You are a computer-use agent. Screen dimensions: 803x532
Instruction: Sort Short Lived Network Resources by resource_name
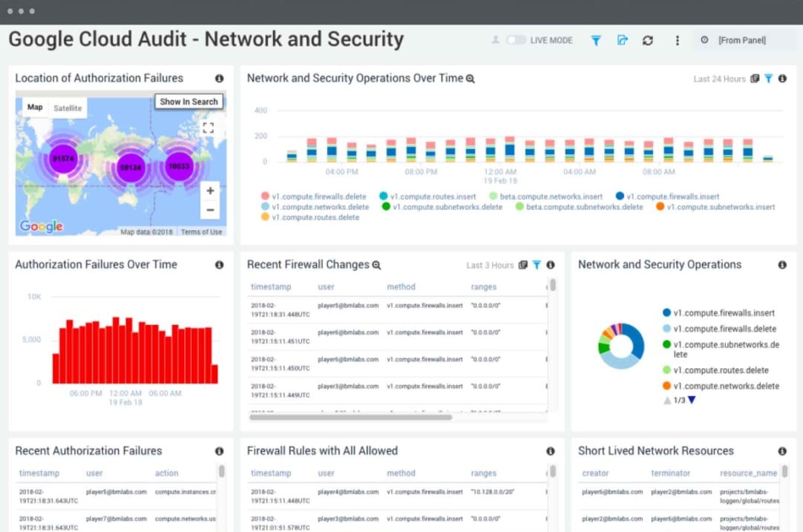click(x=748, y=473)
